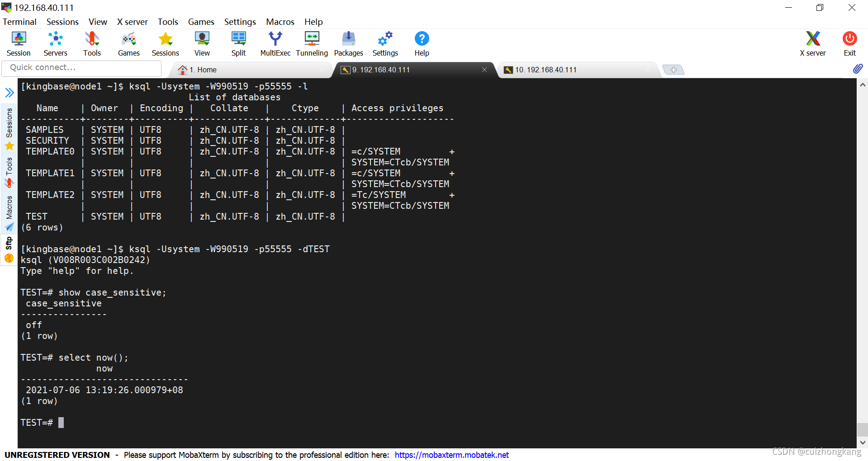Click the TEMPLATE2 database name
Screen dimensions: 868x461
click(x=50, y=195)
